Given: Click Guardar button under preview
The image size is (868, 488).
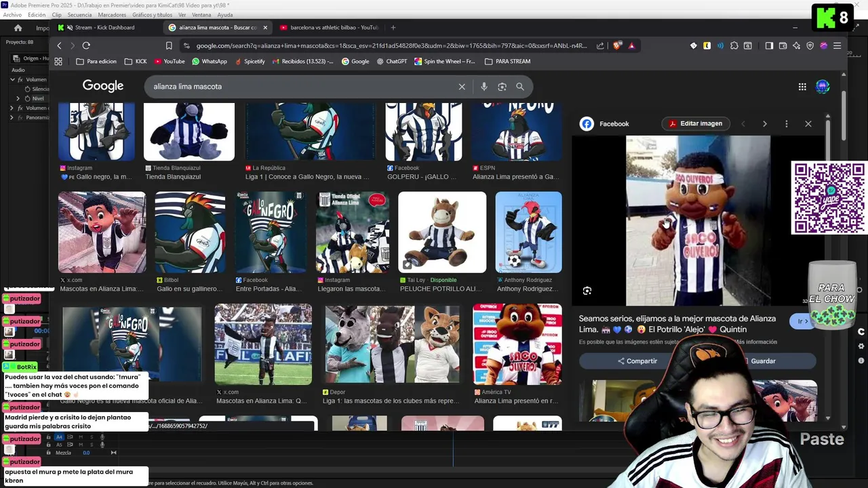Looking at the screenshot, I should tap(758, 361).
